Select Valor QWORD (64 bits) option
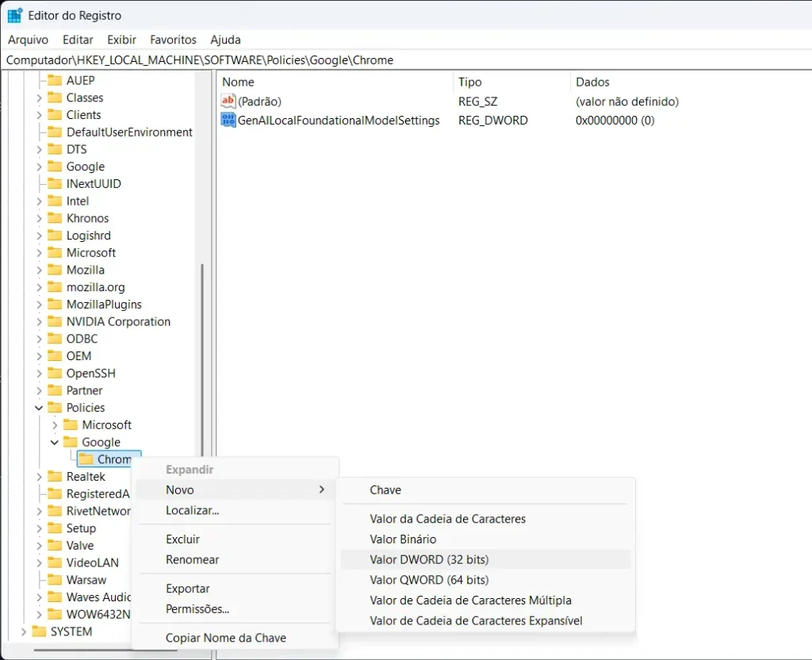 pos(485,580)
